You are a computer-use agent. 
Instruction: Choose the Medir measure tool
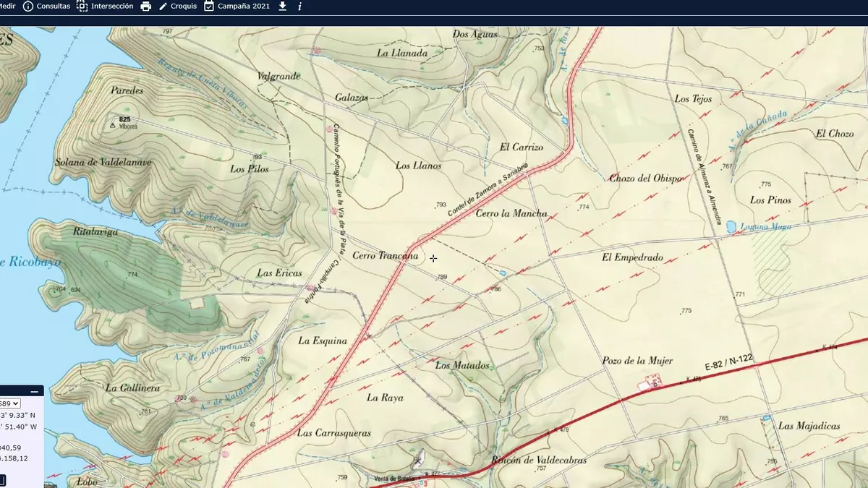7,6
